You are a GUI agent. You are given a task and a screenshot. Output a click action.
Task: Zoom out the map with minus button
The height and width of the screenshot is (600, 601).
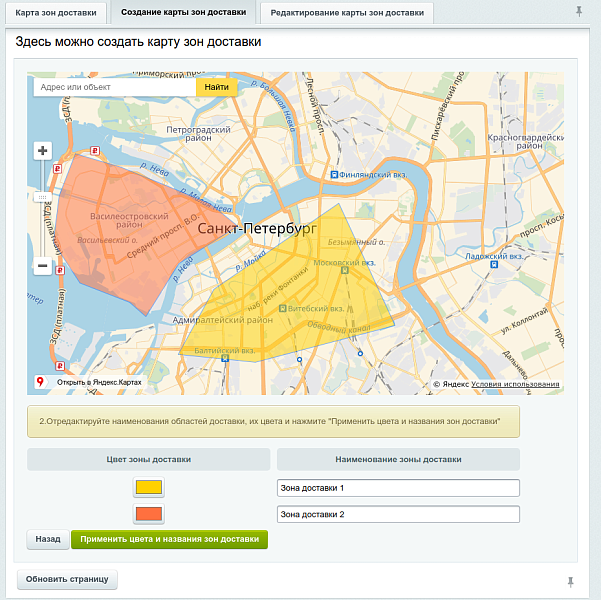pyautogui.click(x=42, y=266)
